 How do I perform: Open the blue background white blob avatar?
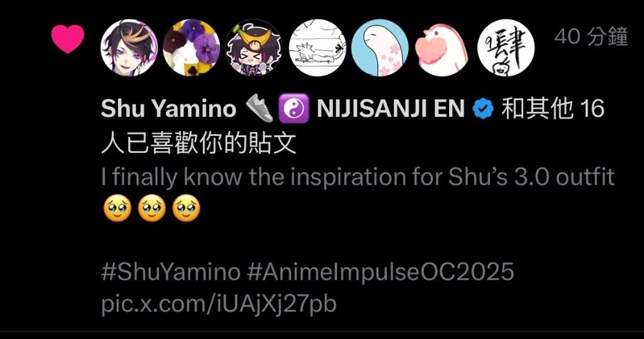(380, 48)
